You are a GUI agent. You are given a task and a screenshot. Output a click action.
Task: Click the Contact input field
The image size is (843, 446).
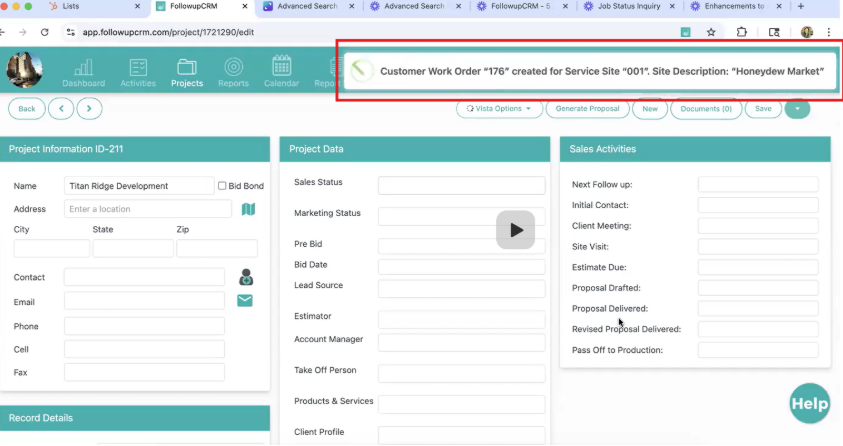pos(144,277)
